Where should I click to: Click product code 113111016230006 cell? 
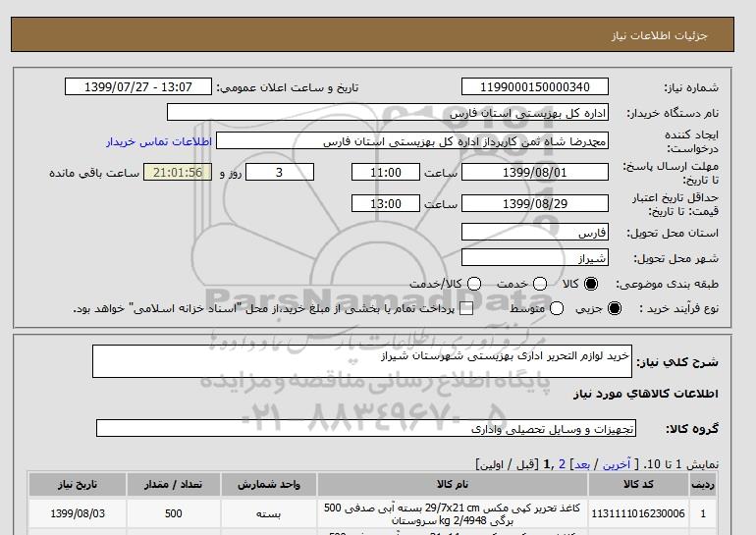(638, 513)
